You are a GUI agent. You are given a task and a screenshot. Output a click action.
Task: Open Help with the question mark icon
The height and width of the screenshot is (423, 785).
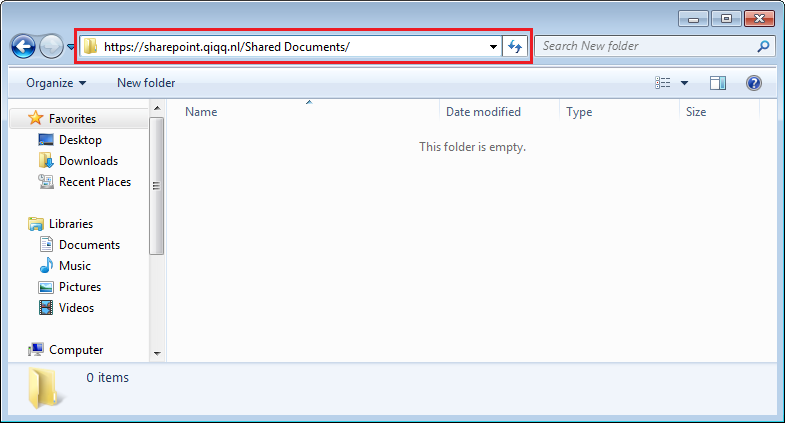coord(753,83)
